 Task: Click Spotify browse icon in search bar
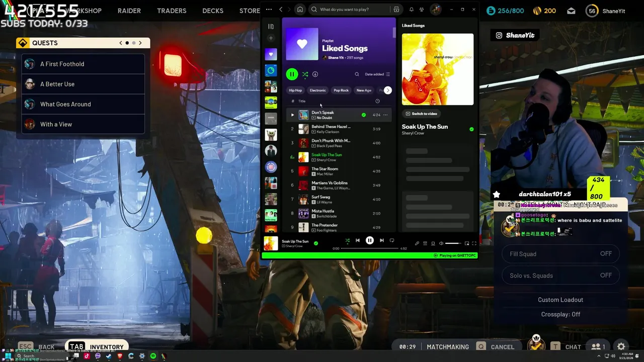click(x=396, y=10)
